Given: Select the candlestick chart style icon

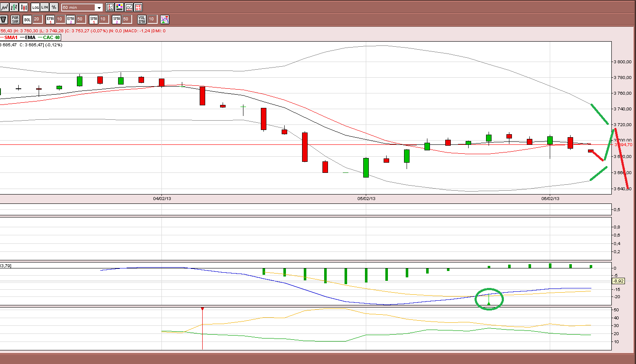Looking at the screenshot, I should point(24,7).
